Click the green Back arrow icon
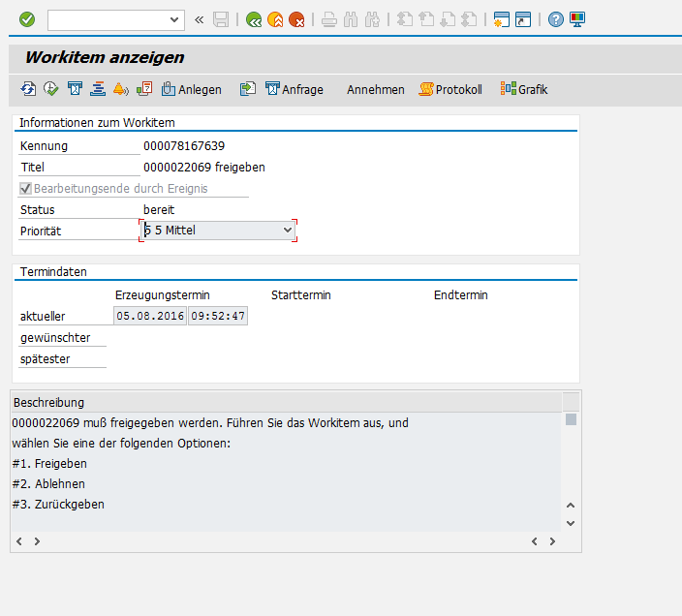This screenshot has width=682, height=616. pyautogui.click(x=254, y=18)
